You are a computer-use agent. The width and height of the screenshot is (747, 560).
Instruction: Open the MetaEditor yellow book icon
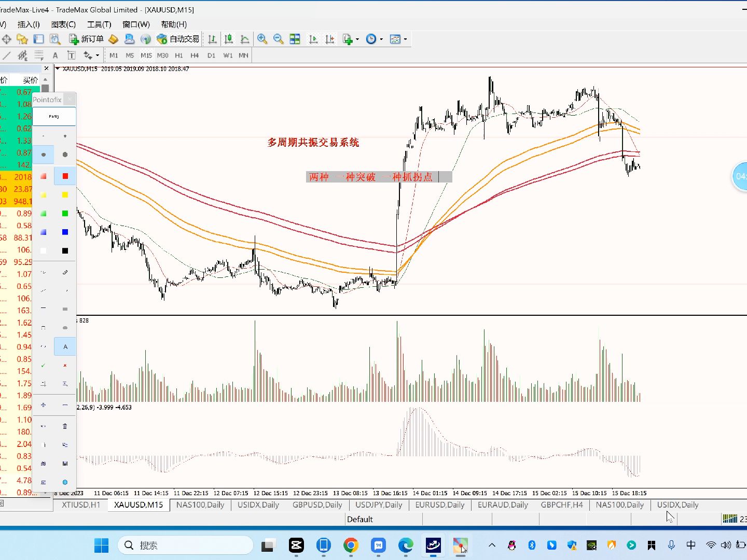[x=113, y=39]
